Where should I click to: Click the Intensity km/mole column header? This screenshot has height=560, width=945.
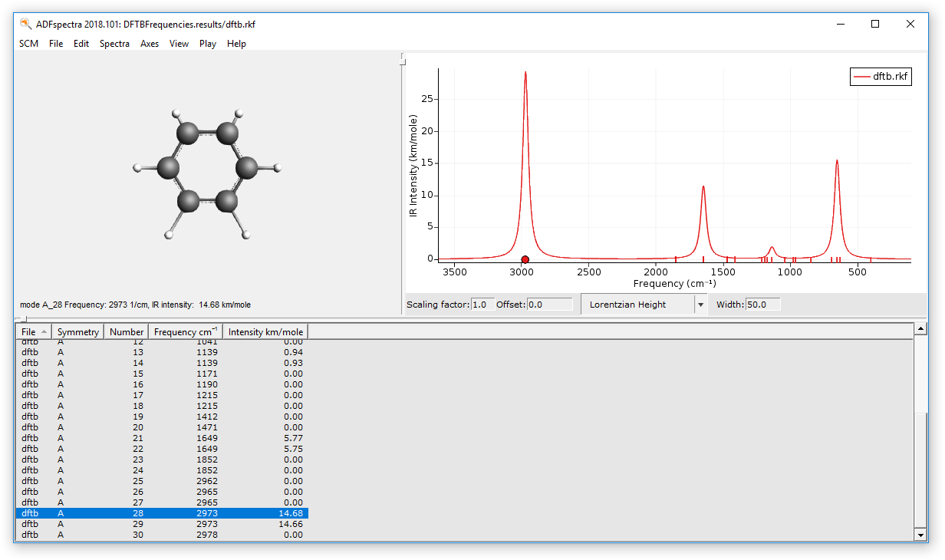coord(265,332)
